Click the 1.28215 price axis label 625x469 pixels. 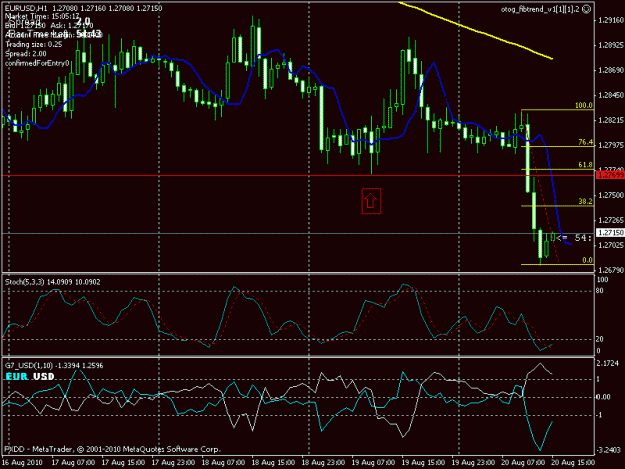(611, 120)
